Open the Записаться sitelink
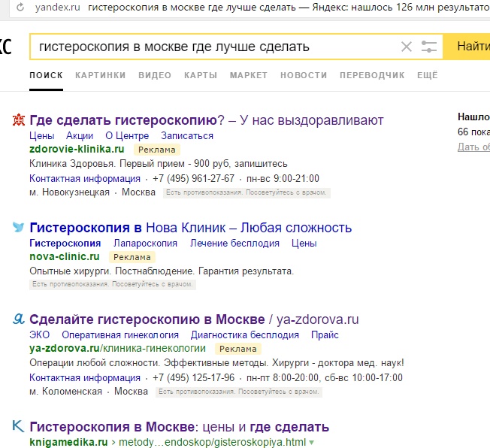This screenshot has width=490, height=448. 187,136
